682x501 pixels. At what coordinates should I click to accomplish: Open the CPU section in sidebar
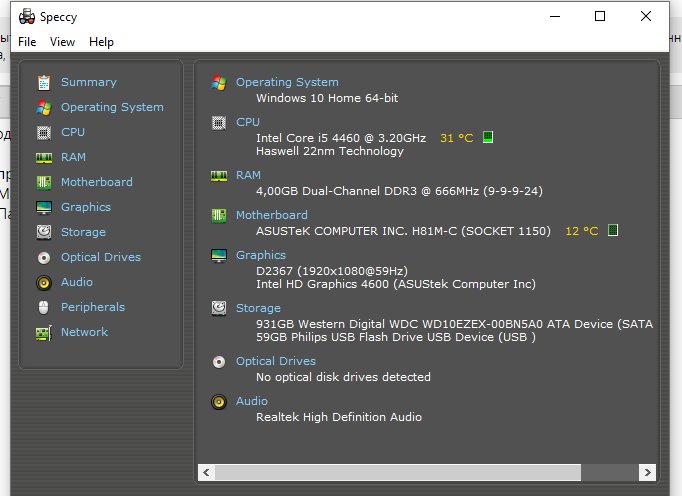click(73, 132)
